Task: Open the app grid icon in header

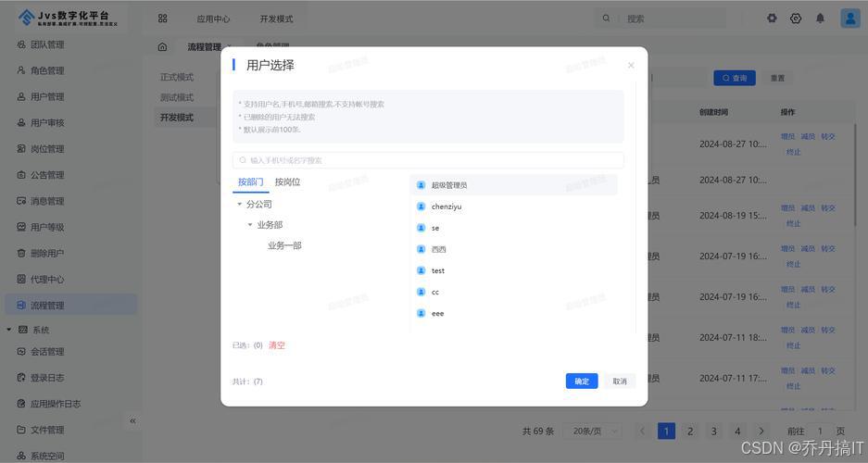Action: click(x=162, y=19)
